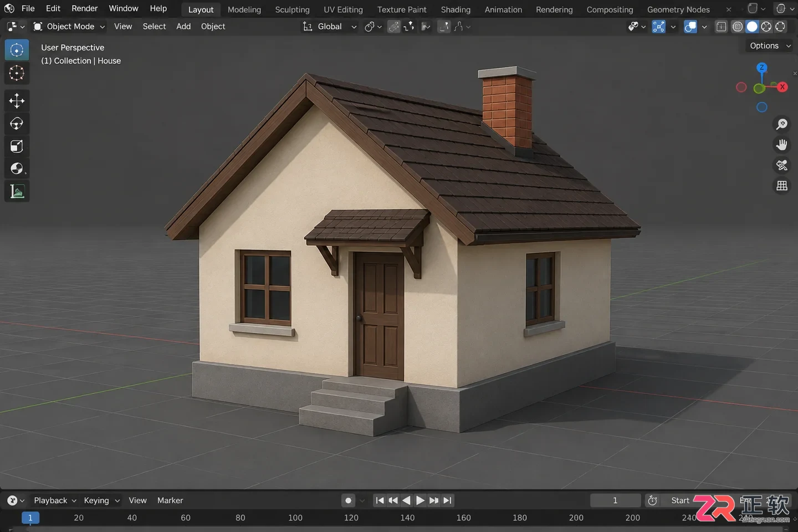This screenshot has height=532, width=798.
Task: Select the Measure tool in the left toolbar
Action: point(17,191)
